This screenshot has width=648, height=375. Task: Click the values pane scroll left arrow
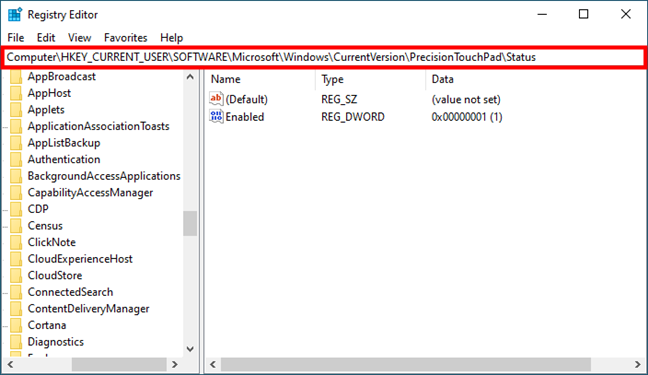pyautogui.click(x=213, y=364)
